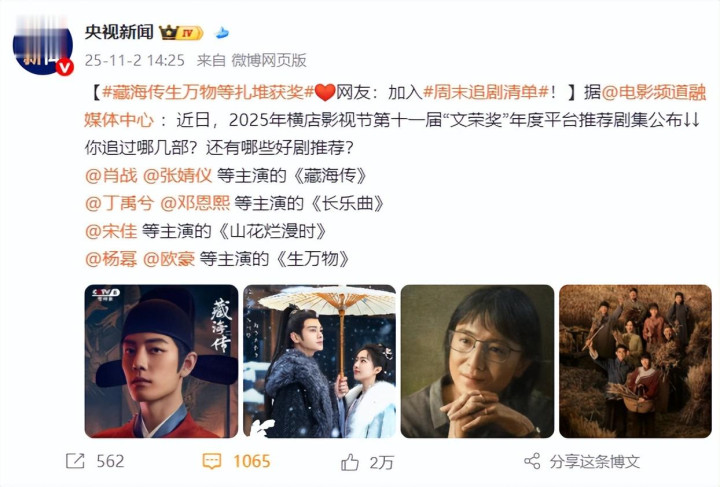Click the red verified V badge
The image size is (720, 487).
tap(65, 67)
